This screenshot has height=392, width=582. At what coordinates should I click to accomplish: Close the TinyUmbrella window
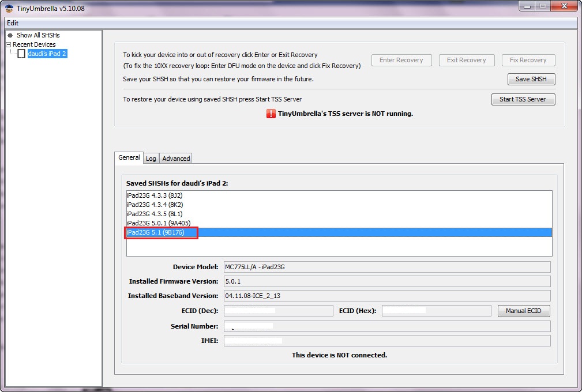coord(565,6)
